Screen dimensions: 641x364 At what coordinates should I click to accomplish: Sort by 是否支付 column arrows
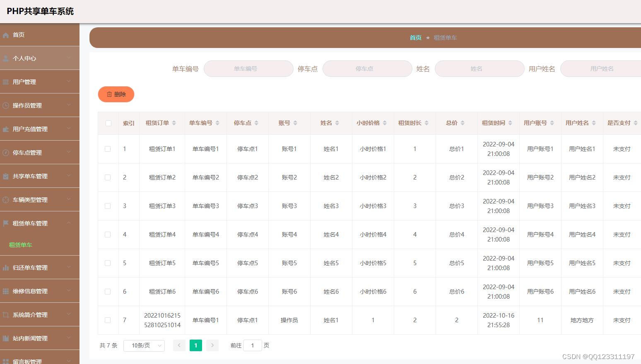636,123
